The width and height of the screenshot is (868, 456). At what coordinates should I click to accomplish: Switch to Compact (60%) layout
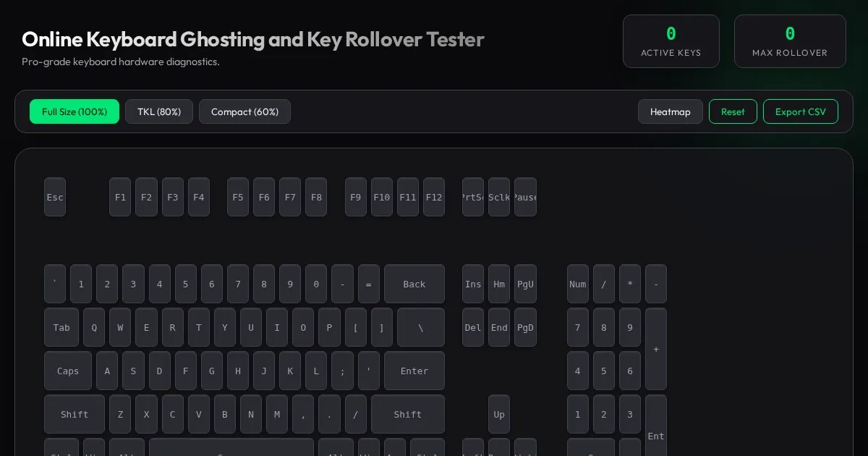[244, 111]
